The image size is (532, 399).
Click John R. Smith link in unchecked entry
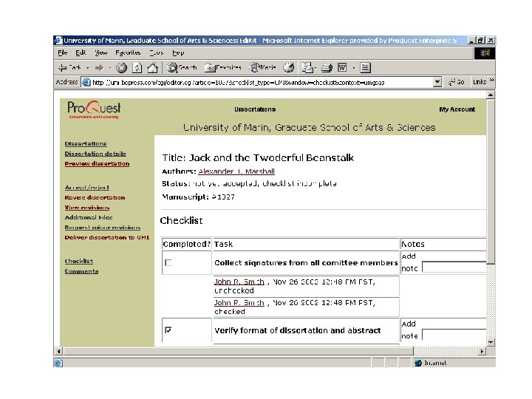239,282
